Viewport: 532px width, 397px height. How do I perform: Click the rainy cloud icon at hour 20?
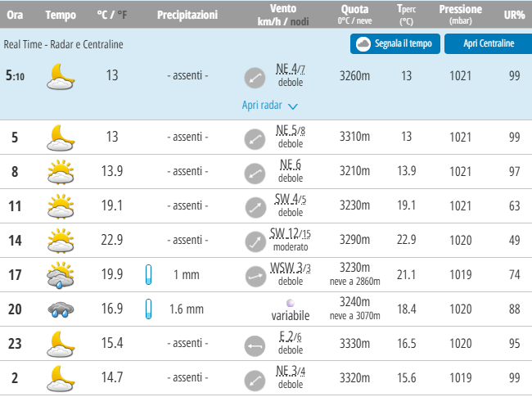click(61, 309)
